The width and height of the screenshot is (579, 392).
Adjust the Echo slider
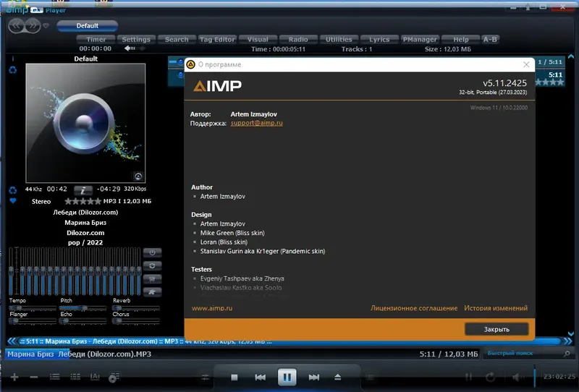pyautogui.click(x=83, y=321)
